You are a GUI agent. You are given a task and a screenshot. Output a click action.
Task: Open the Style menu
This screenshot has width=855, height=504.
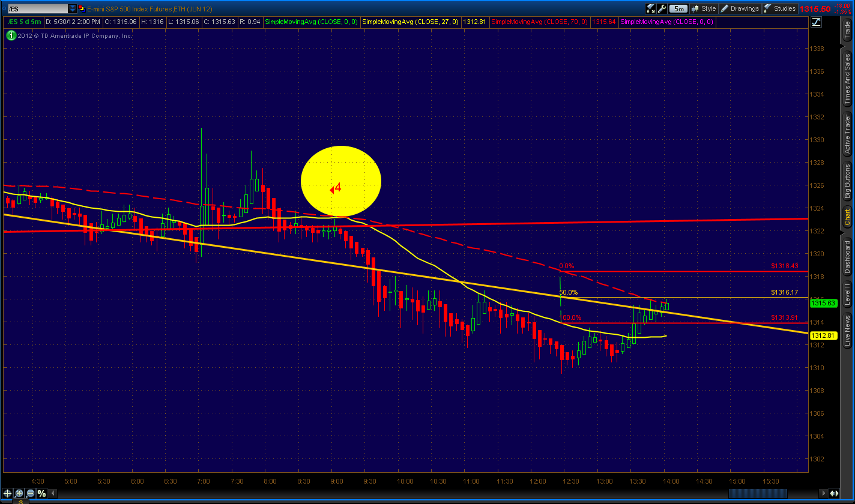click(x=704, y=8)
